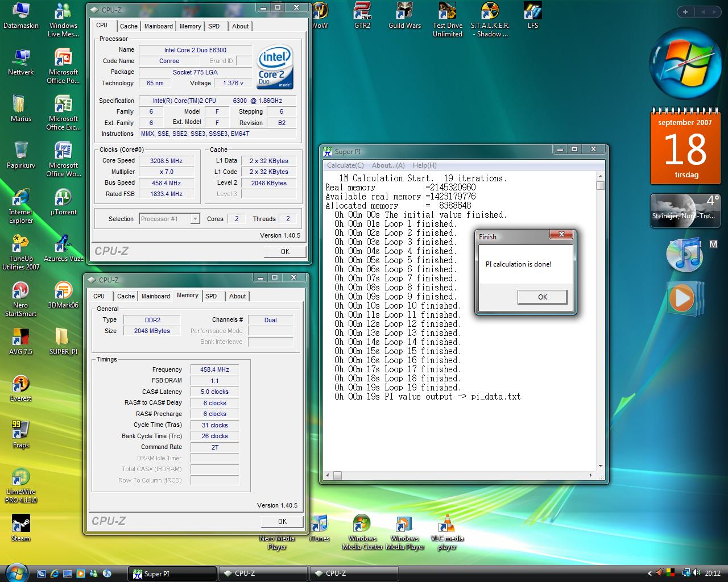Launch LimeWire PRO 4.13.0 shortcut
This screenshot has width=728, height=582.
pyautogui.click(x=21, y=487)
